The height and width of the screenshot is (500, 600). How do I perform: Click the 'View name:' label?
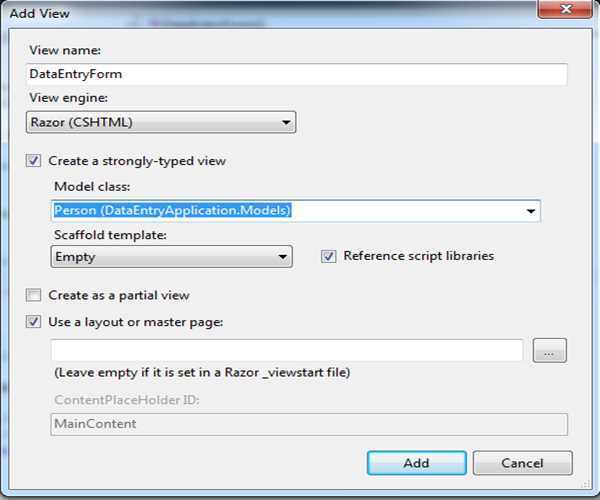(x=65, y=50)
